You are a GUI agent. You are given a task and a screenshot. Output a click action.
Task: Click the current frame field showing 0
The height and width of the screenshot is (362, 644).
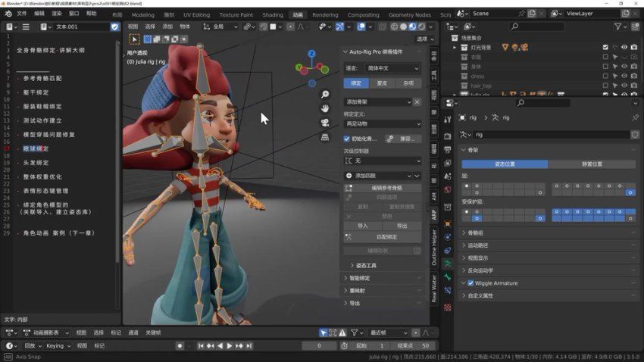point(319,346)
